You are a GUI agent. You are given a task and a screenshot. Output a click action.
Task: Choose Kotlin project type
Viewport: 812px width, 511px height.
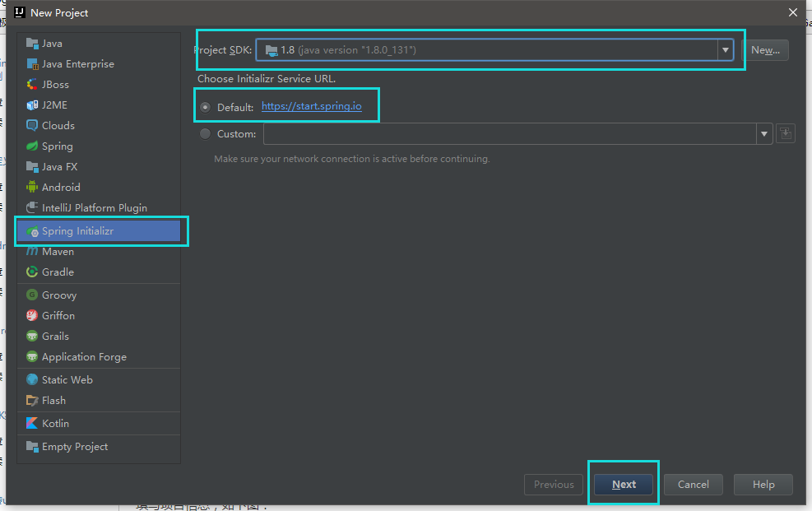coord(55,424)
